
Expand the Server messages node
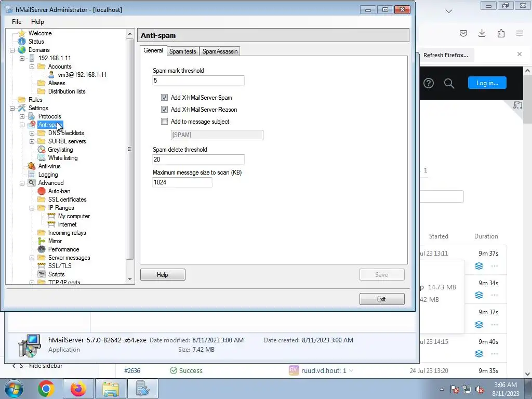click(32, 258)
